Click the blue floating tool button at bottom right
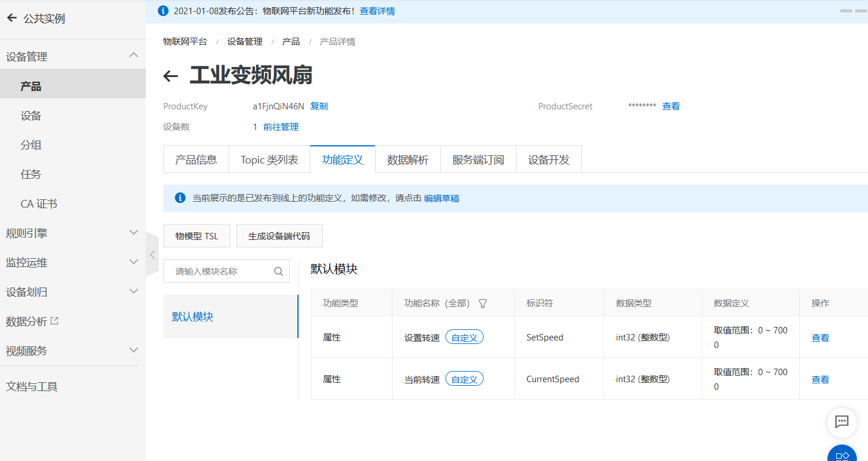The image size is (868, 461). [x=842, y=455]
